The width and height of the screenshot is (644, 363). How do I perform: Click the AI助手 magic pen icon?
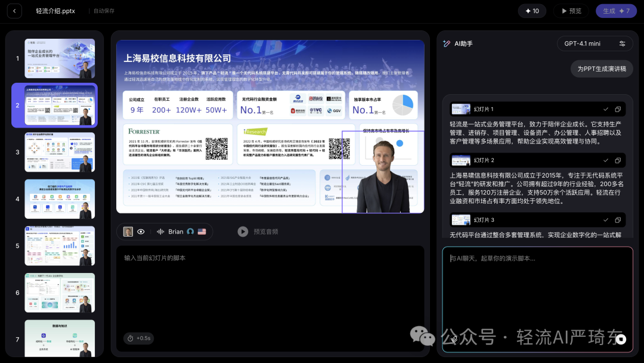pyautogui.click(x=447, y=43)
